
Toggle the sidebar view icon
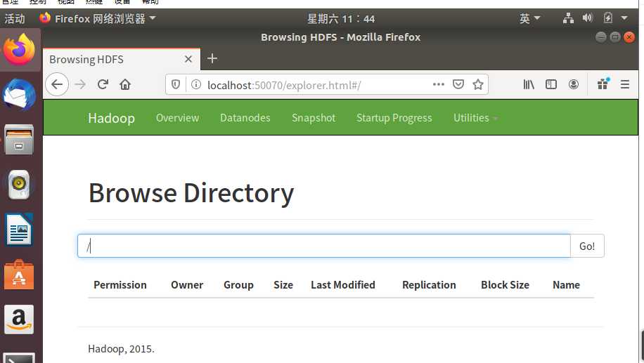coord(550,84)
